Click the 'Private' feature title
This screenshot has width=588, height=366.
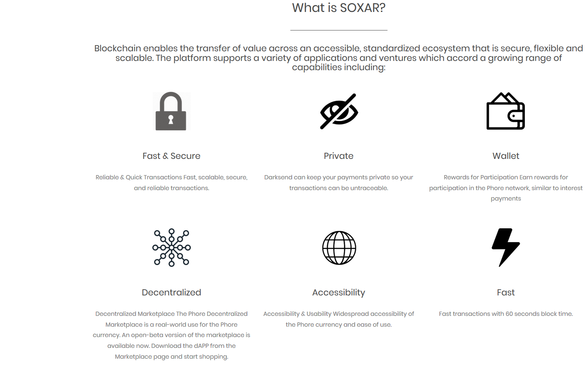pyautogui.click(x=339, y=156)
